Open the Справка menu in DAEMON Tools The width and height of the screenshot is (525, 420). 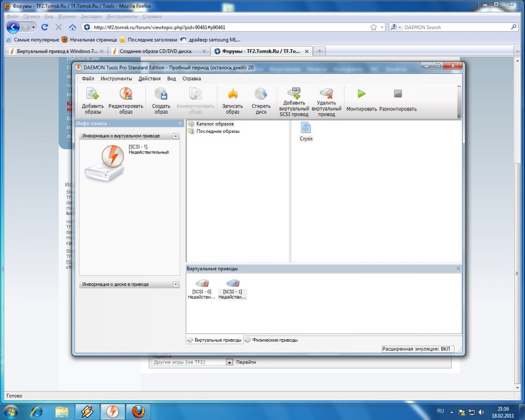coord(191,79)
